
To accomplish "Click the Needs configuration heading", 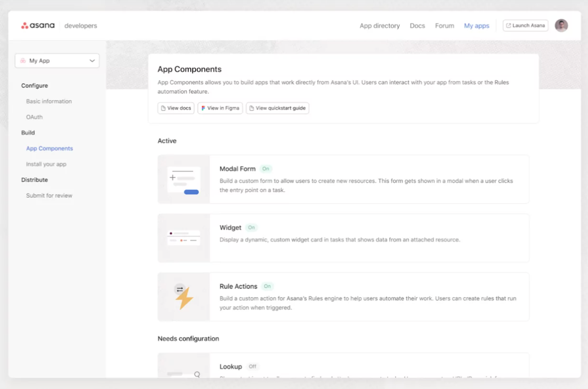I will pyautogui.click(x=188, y=339).
